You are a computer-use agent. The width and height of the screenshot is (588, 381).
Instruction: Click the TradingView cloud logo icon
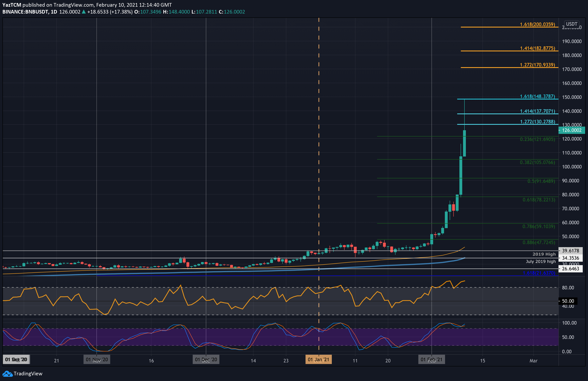pyautogui.click(x=7, y=374)
